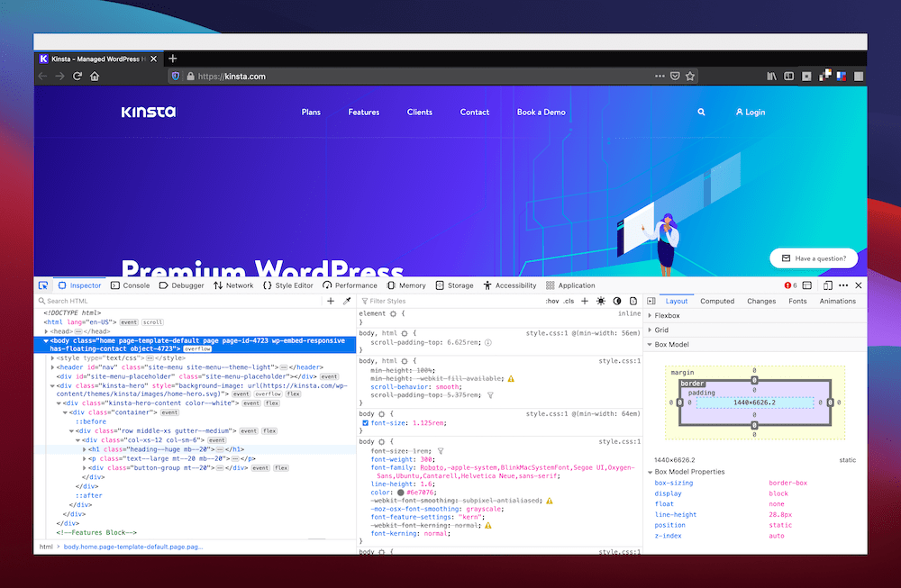
Task: Click the Have a question button
Action: [x=814, y=258]
